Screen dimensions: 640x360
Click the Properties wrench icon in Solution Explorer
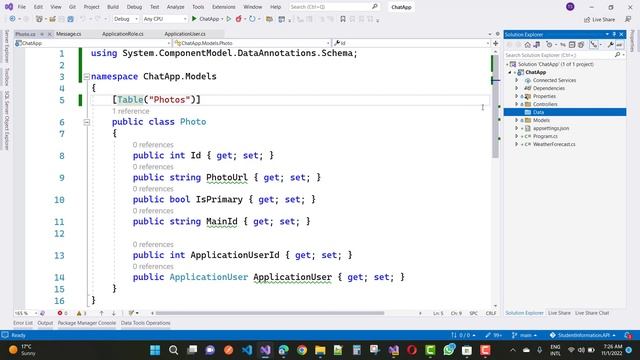[611, 44]
